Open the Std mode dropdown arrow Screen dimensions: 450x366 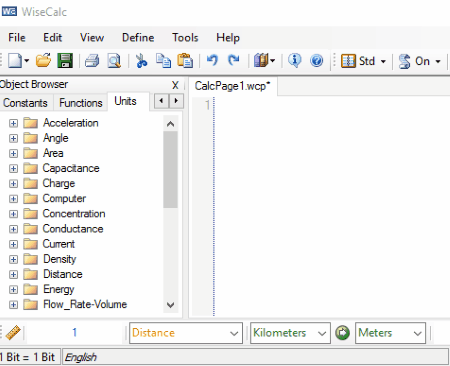coord(383,61)
